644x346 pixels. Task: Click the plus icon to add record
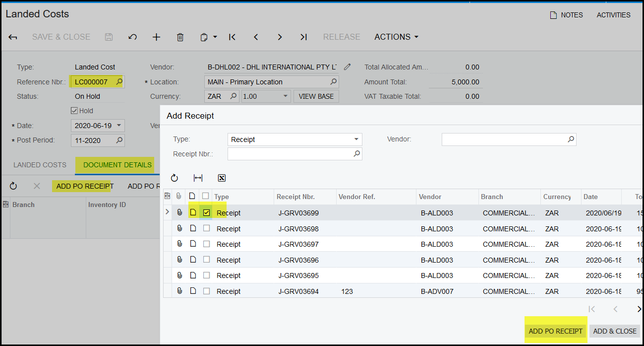[x=156, y=37]
